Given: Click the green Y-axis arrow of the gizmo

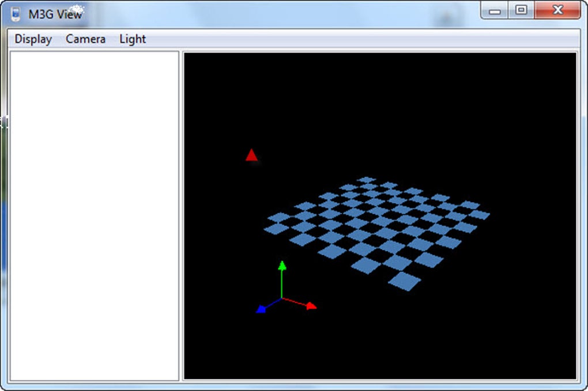Looking at the screenshot, I should pyautogui.click(x=282, y=266).
